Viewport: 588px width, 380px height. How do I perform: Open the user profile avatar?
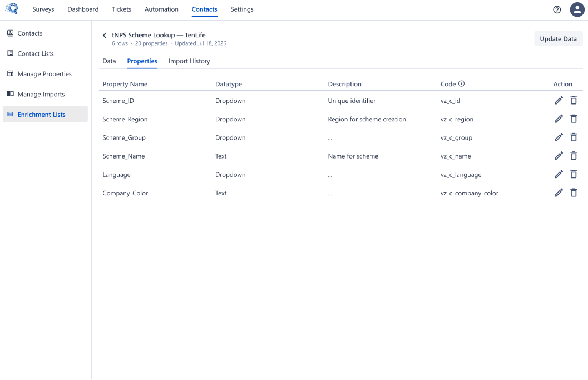577,10
